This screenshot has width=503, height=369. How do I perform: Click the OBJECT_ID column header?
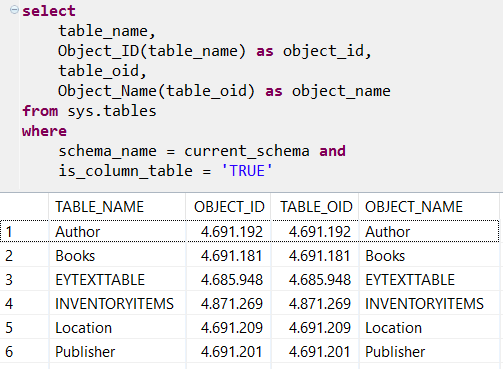(229, 207)
